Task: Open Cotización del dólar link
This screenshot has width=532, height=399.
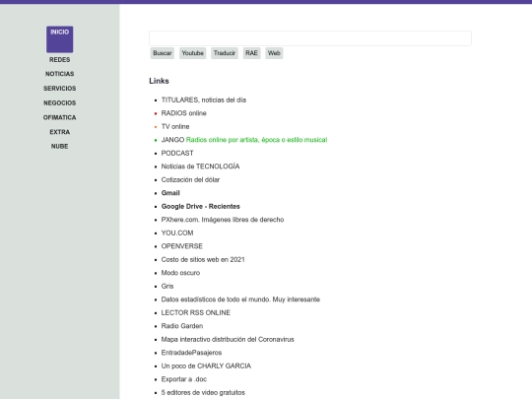Action: coord(190,180)
